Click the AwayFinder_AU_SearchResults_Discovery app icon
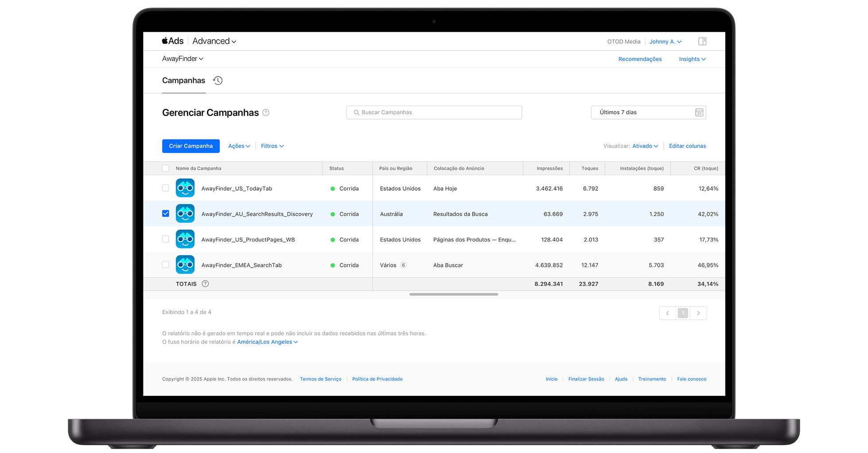The image size is (868, 453). click(185, 214)
